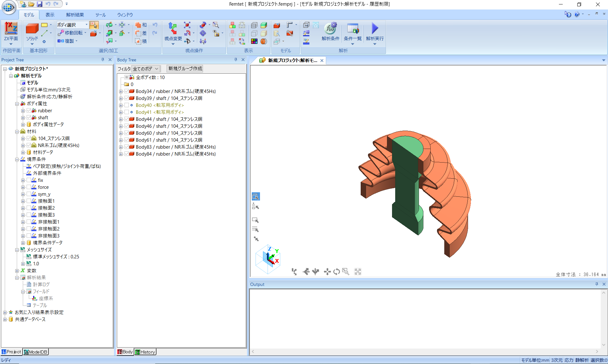Expand the 変数 variables tree node

point(17,271)
